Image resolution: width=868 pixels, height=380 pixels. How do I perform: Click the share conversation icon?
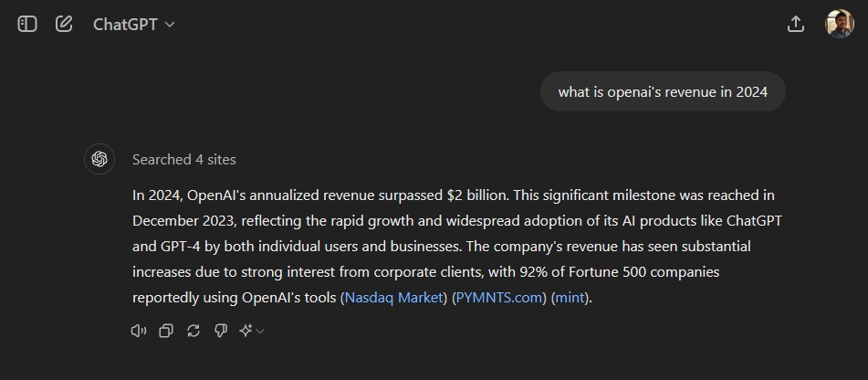point(795,25)
